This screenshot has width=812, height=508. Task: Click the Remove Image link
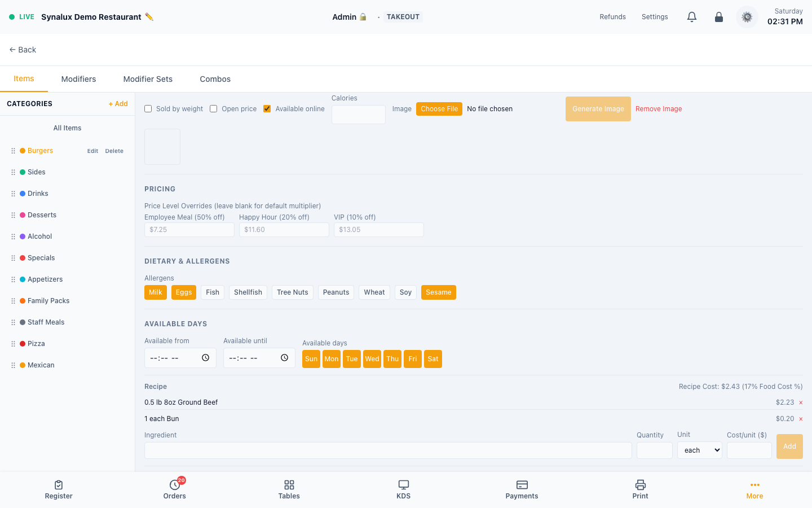[x=659, y=109]
